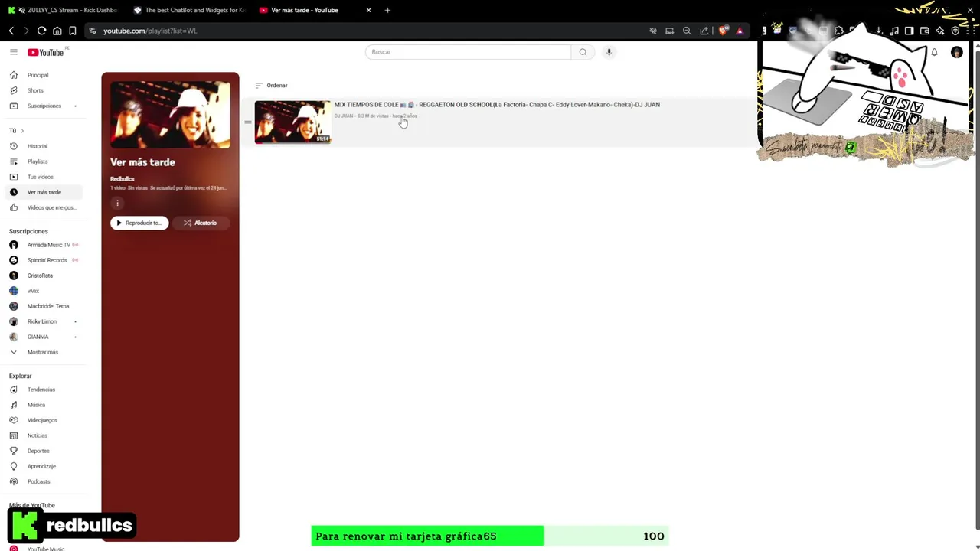This screenshot has height=551, width=980.
Task: Open YouTube notifications bell
Action: click(x=934, y=52)
